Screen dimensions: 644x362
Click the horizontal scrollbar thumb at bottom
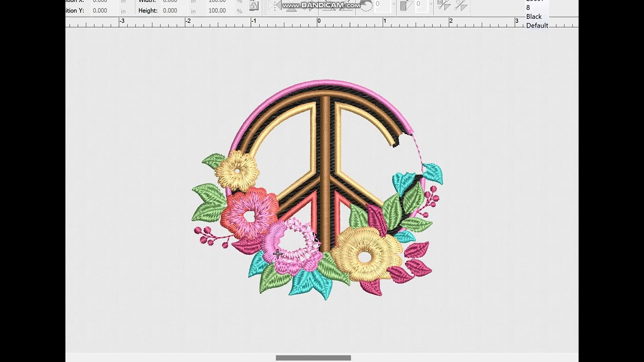pos(313,358)
